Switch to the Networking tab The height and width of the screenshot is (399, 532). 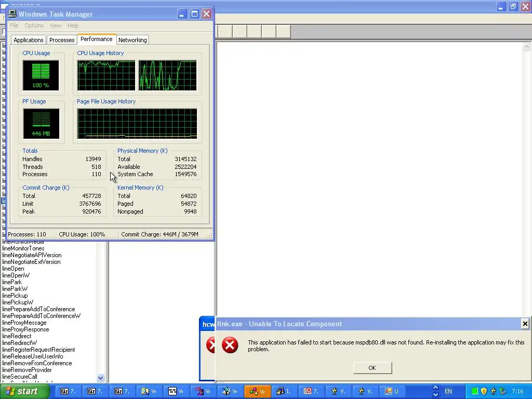pos(132,40)
